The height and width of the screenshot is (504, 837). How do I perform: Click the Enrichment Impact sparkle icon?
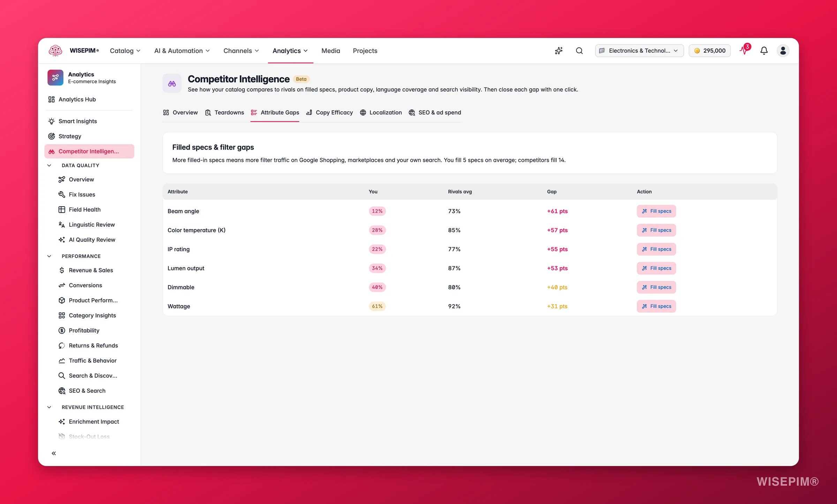(62, 421)
